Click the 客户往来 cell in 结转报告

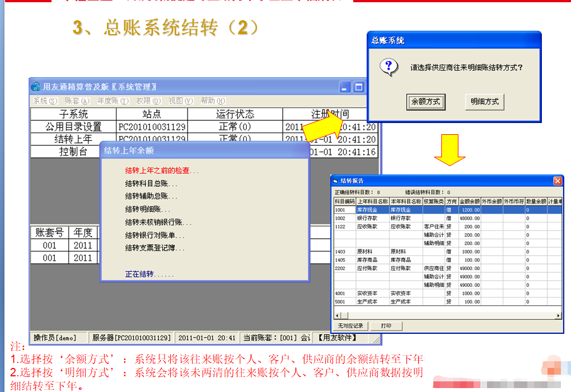pos(434,226)
